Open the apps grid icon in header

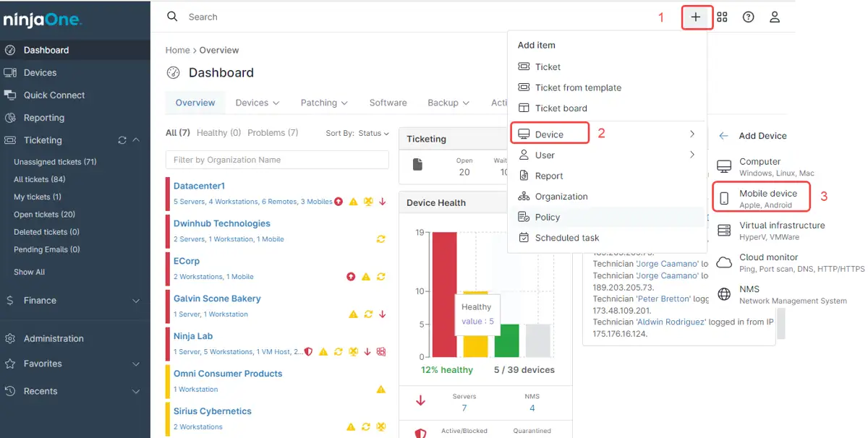[722, 17]
